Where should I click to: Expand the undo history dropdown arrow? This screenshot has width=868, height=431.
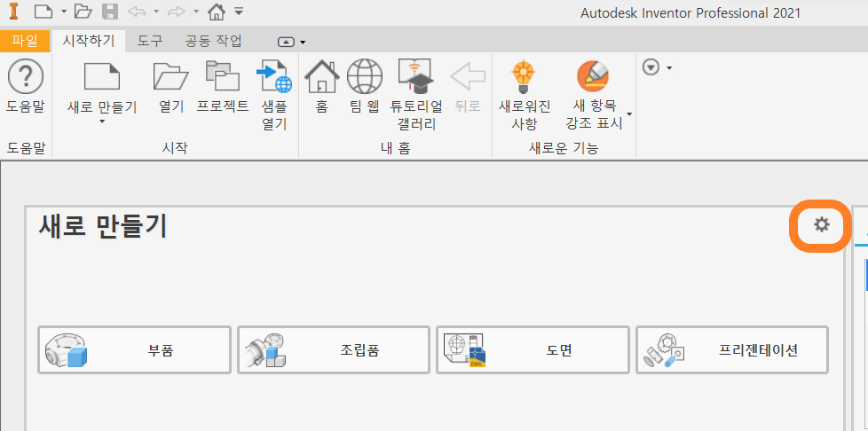[x=156, y=12]
